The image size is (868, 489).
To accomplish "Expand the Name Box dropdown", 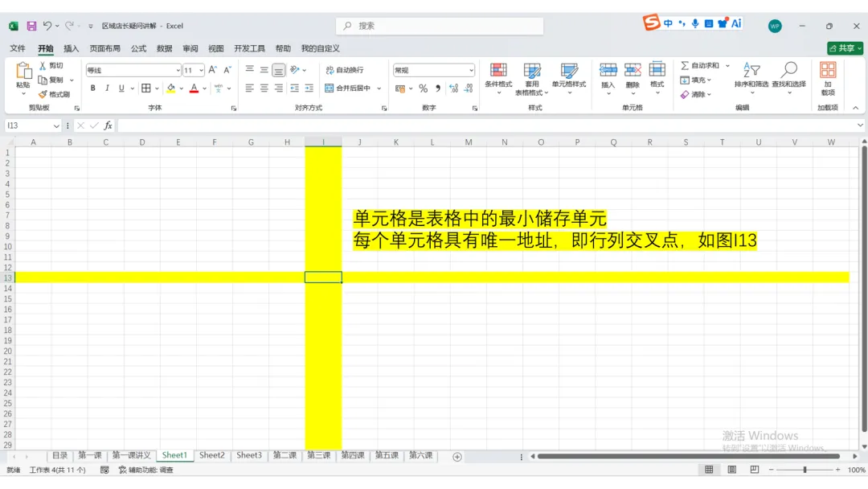I will (56, 125).
